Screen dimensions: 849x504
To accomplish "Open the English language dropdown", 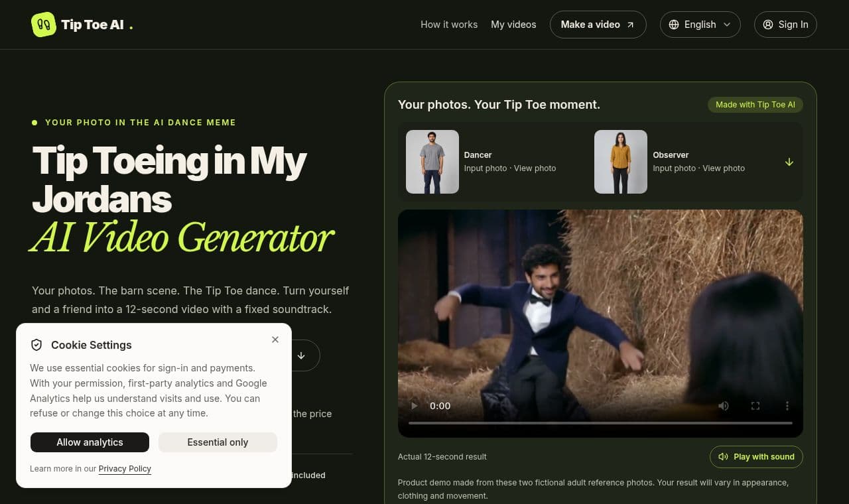I will [x=700, y=25].
